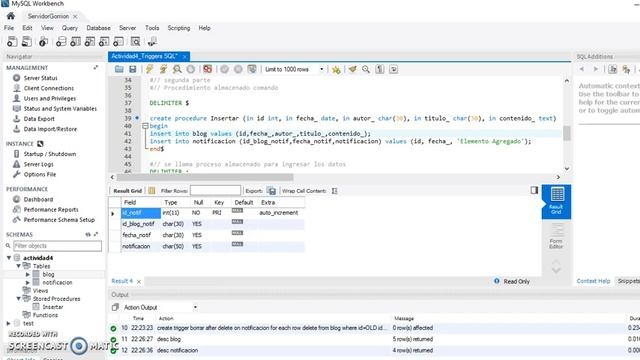Screen dimensions: 640x360
Task: Open Client Connections
Action: pos(49,88)
